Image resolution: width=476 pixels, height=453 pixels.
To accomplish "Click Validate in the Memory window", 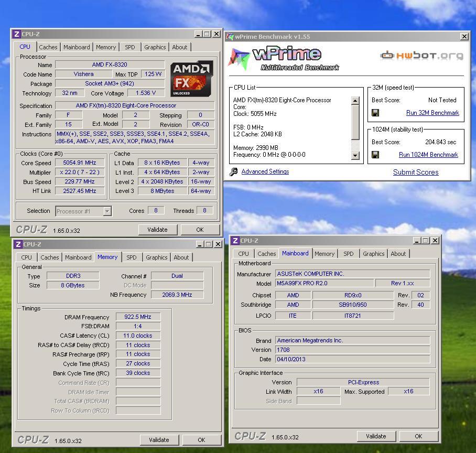I will 159,440.
